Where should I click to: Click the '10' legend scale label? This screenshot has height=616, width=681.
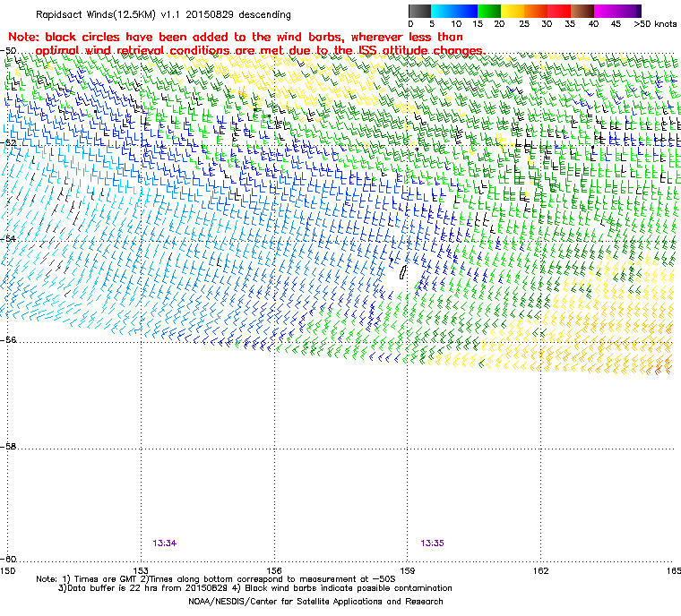tap(456, 24)
